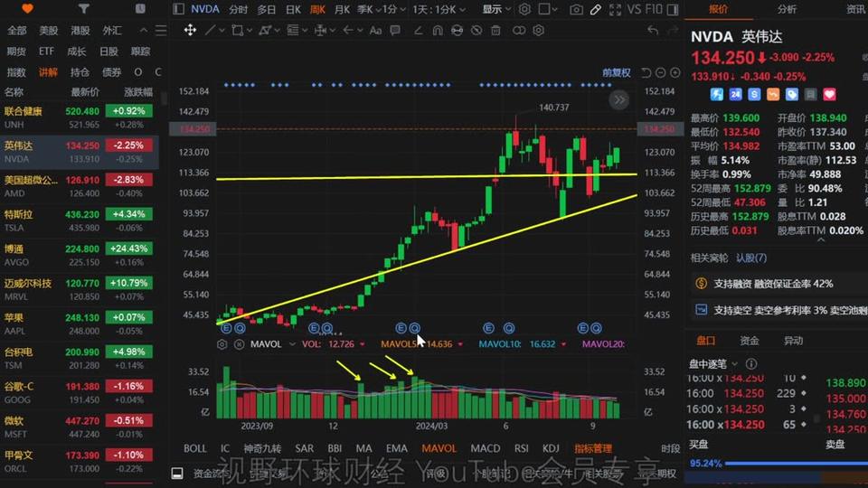The image size is (868, 488).
Task: Activate the pencil drawing mode icon
Action: pyautogui.click(x=596, y=9)
